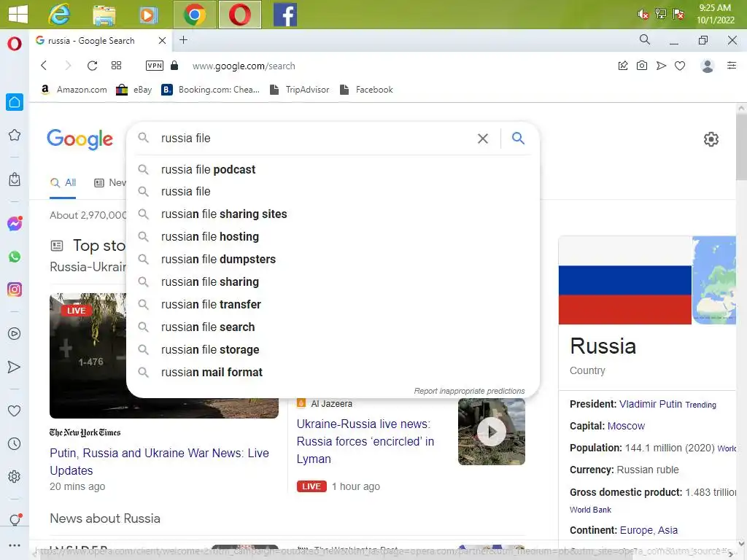Open Instagram in the Opera sidebar

pyautogui.click(x=15, y=289)
